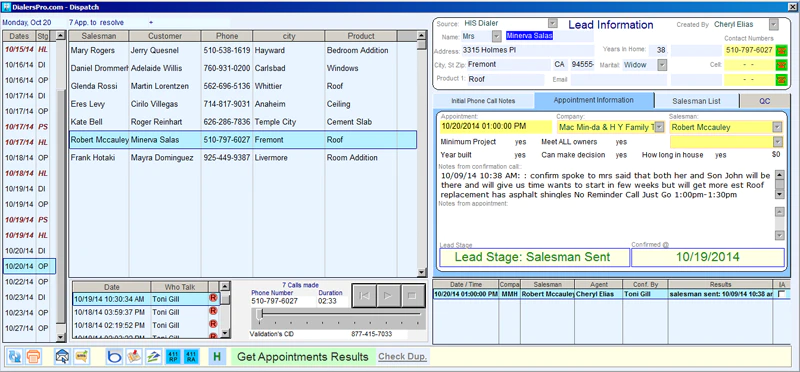Click the Get Appointments Results button
The image size is (800, 372).
pyautogui.click(x=303, y=356)
